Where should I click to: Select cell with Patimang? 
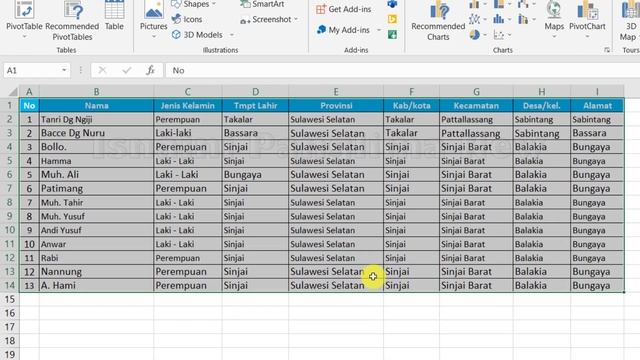pos(96,189)
